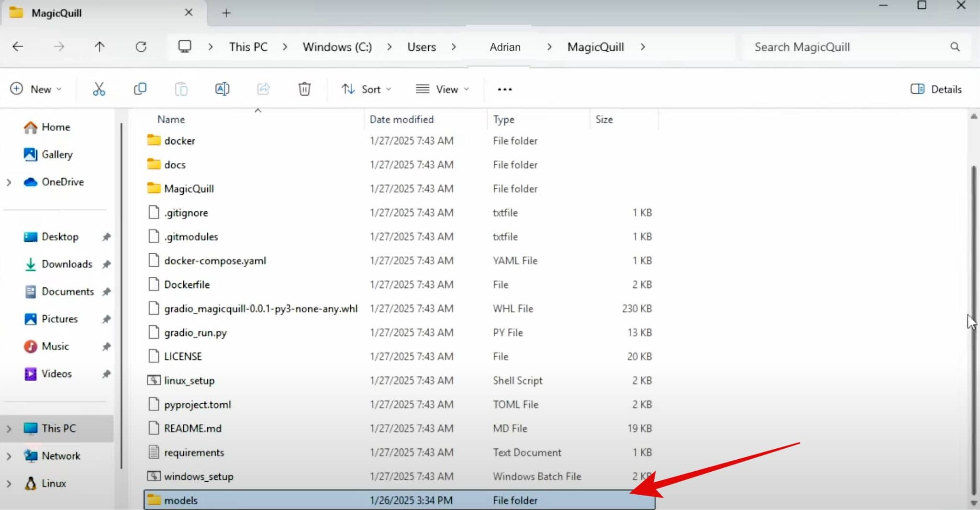Cut the selected item using toolbar
Viewport: 980px width, 510px height.
[99, 89]
